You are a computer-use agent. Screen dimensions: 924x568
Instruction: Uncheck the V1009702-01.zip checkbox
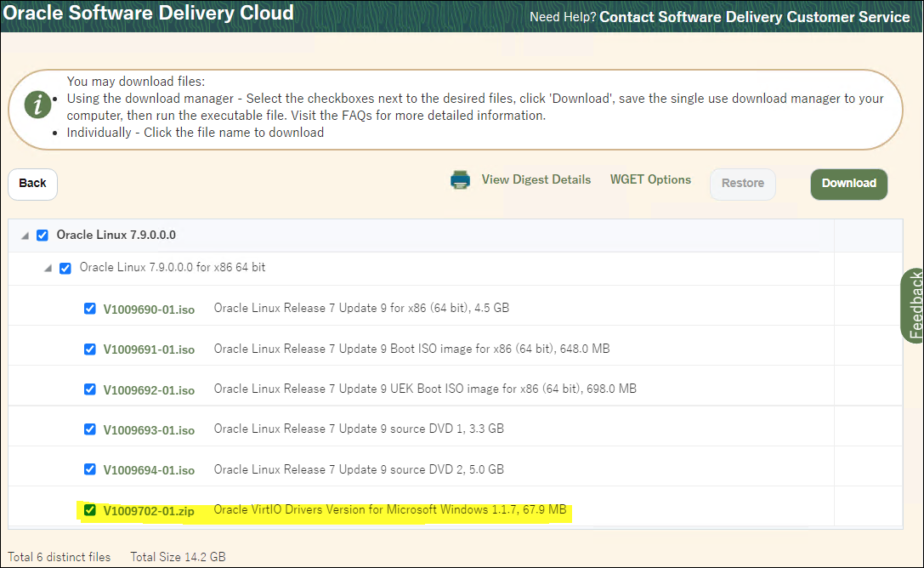[89, 510]
